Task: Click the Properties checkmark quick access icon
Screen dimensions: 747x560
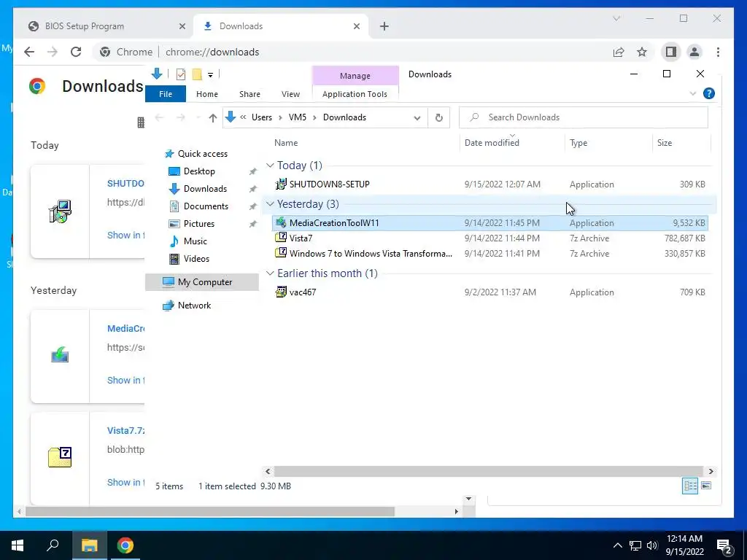Action: pyautogui.click(x=181, y=74)
